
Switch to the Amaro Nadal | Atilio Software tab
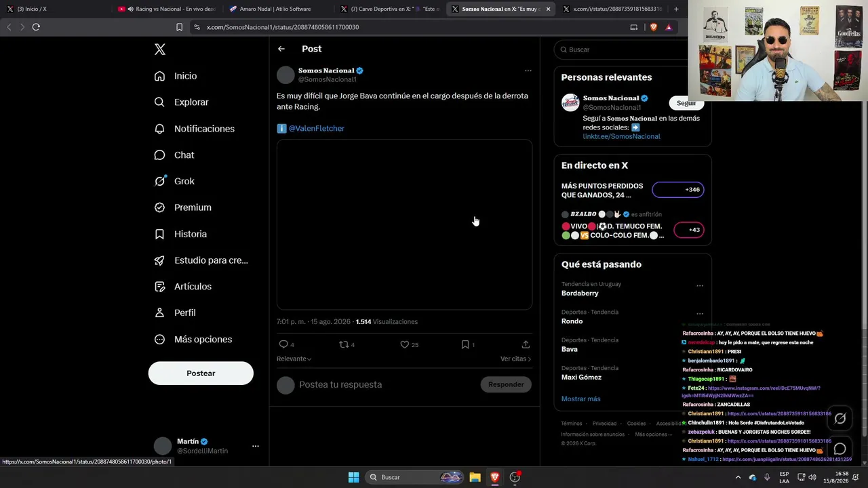pos(277,9)
